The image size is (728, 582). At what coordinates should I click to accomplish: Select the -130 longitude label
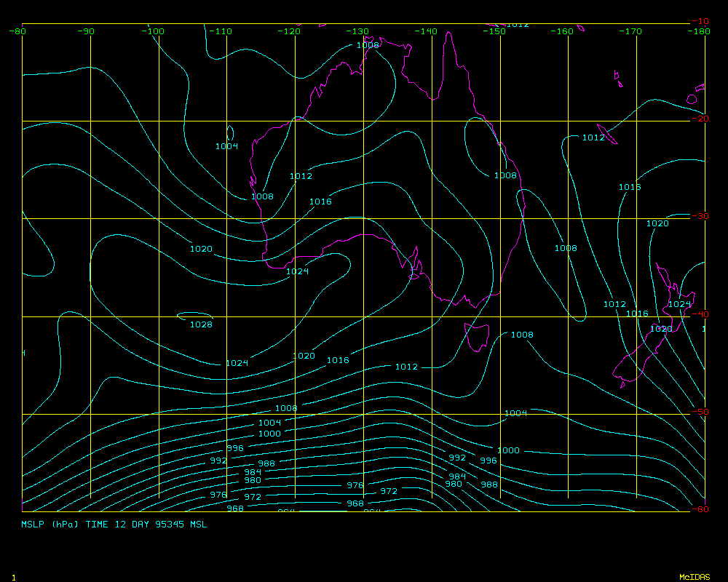pos(357,31)
